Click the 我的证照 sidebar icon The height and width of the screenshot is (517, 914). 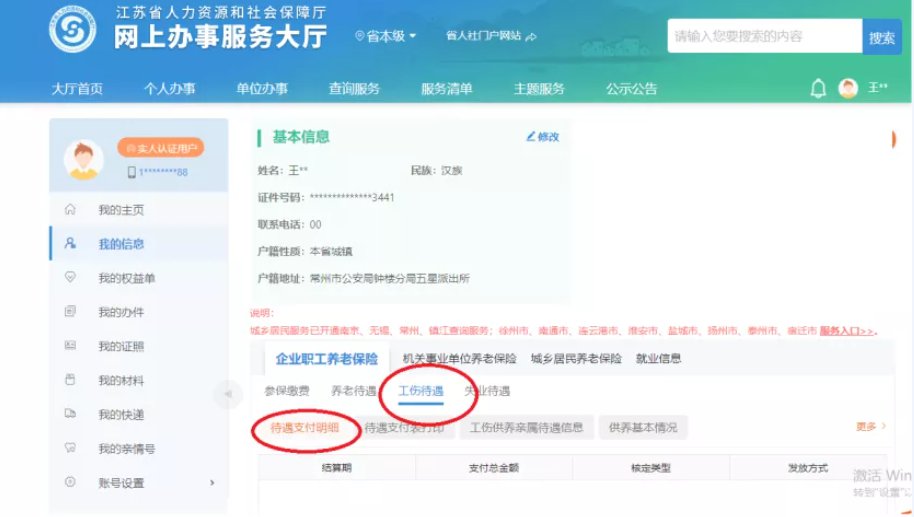pos(70,346)
